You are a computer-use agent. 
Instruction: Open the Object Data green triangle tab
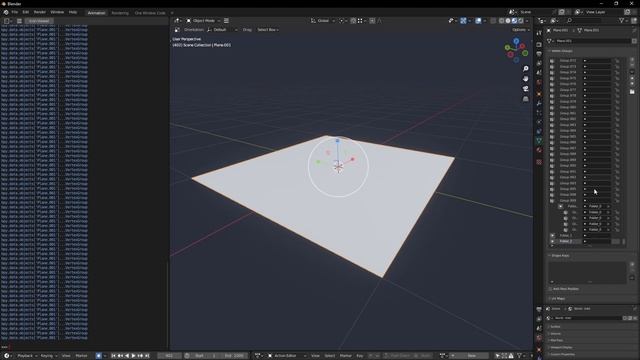coord(539,140)
